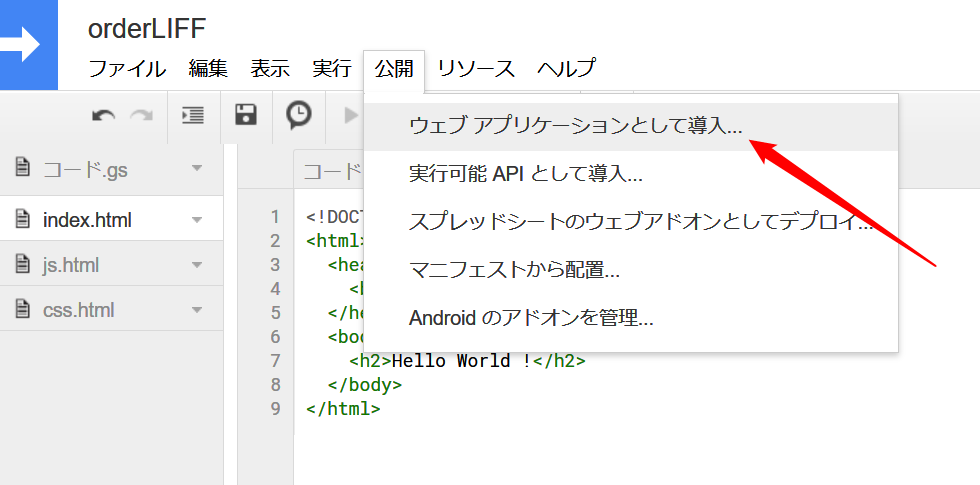The image size is (980, 485).
Task: Expand the js.html file dropdown arrow
Action: coord(196,265)
